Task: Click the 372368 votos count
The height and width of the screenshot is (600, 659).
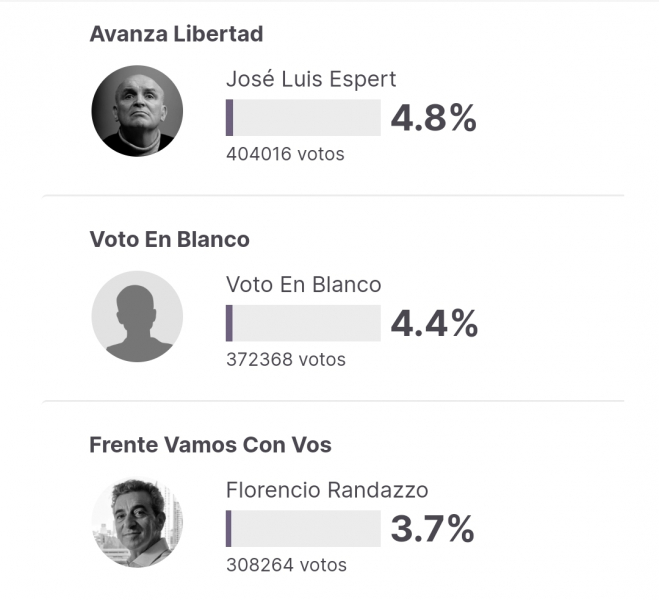Action: click(286, 359)
